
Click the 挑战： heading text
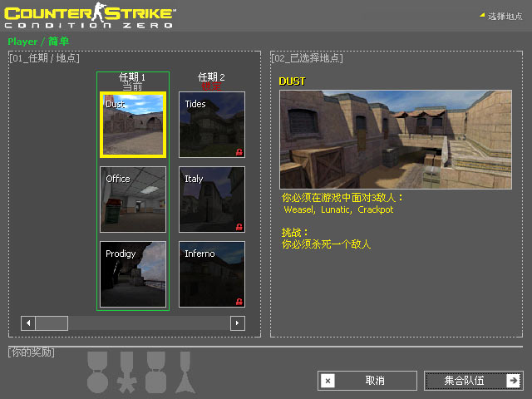295,233
